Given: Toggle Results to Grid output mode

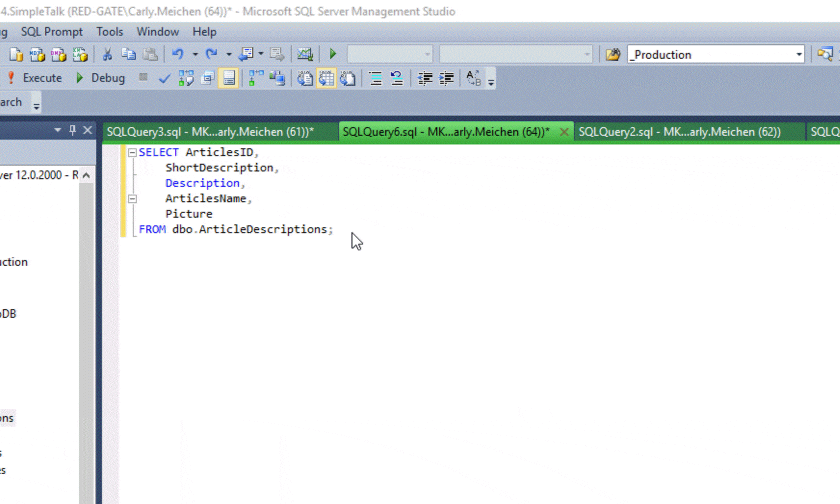Looking at the screenshot, I should tap(326, 78).
